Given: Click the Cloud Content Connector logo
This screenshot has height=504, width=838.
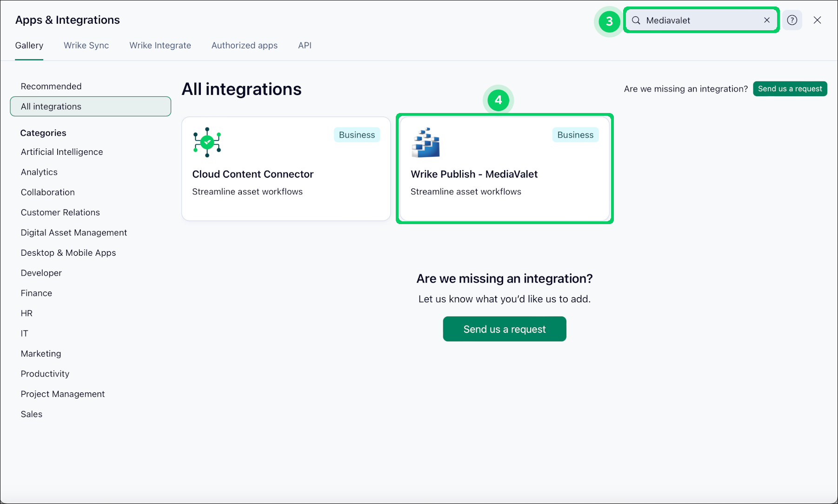Looking at the screenshot, I should pos(207,142).
